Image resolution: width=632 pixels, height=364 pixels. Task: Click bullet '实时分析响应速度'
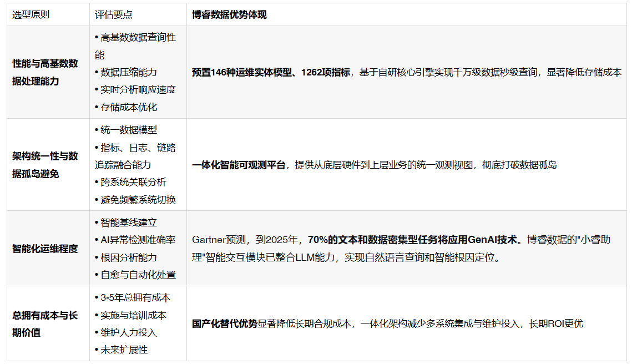135,89
